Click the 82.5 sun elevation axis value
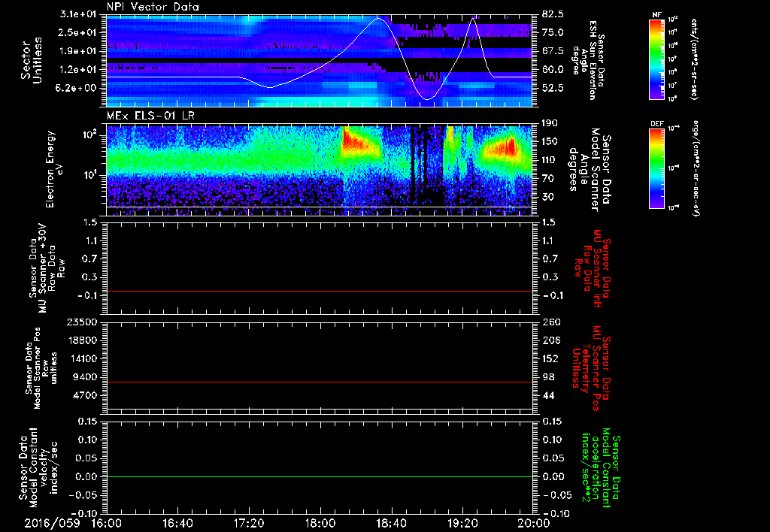Screen dimensions: 770x532 click(x=553, y=14)
